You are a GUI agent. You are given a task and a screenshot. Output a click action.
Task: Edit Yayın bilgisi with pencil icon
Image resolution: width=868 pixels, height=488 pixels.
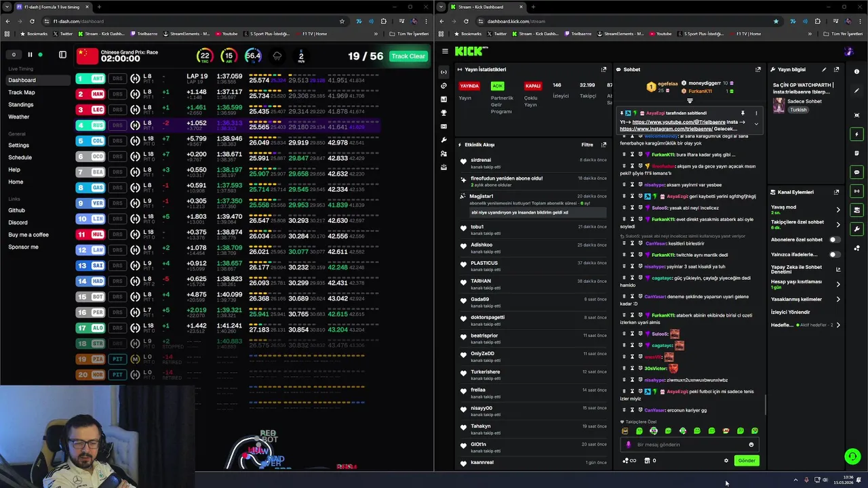point(824,69)
